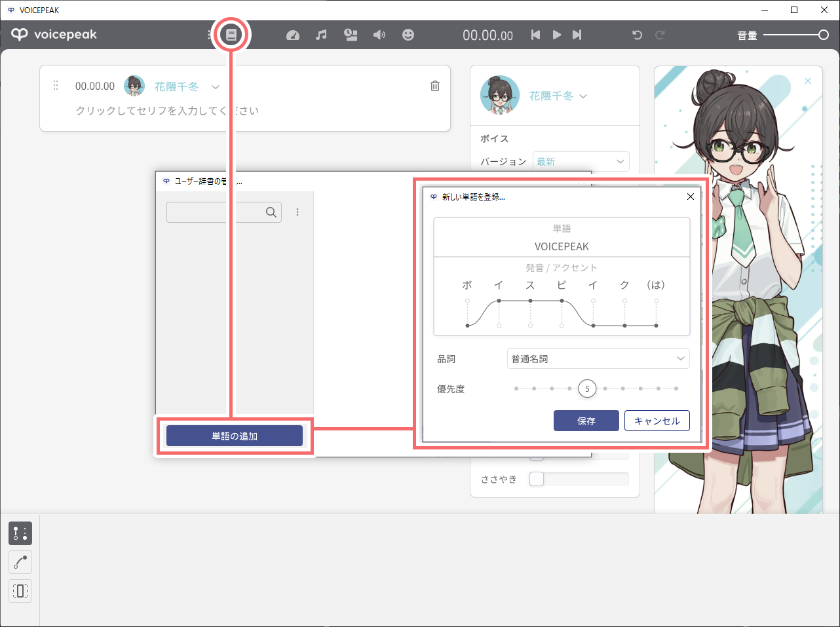Close the character illustration panel
Viewport: 840px width, 627px height.
point(808,81)
